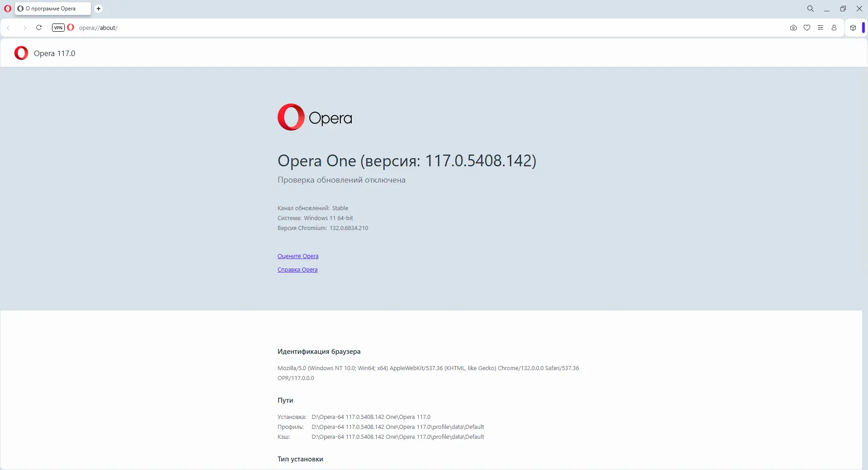Click the "Opera 117.0" header title
868x470 pixels.
(x=55, y=53)
